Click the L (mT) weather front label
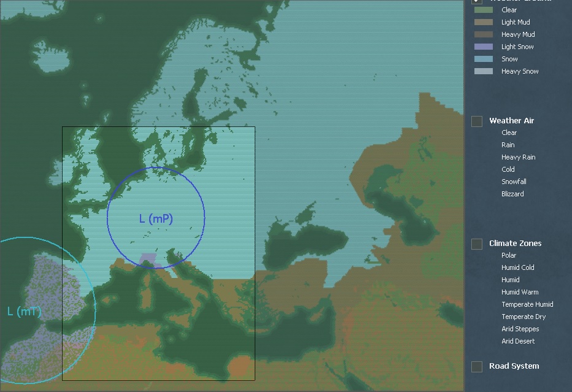 coord(25,312)
